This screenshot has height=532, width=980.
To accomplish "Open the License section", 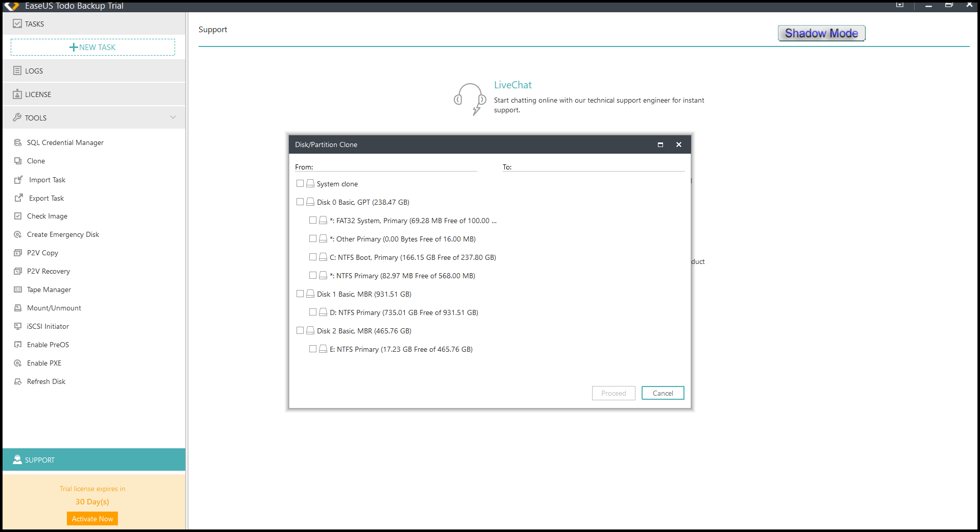I will pos(94,94).
